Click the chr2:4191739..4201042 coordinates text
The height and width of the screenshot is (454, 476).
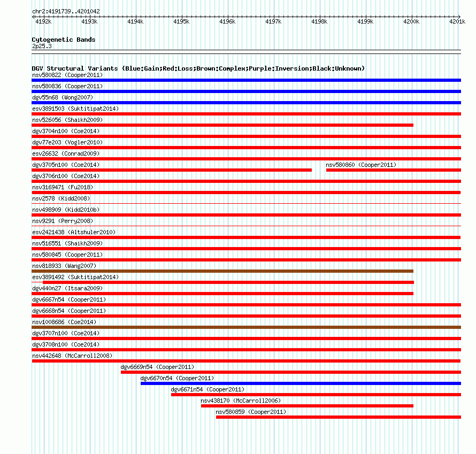click(66, 11)
